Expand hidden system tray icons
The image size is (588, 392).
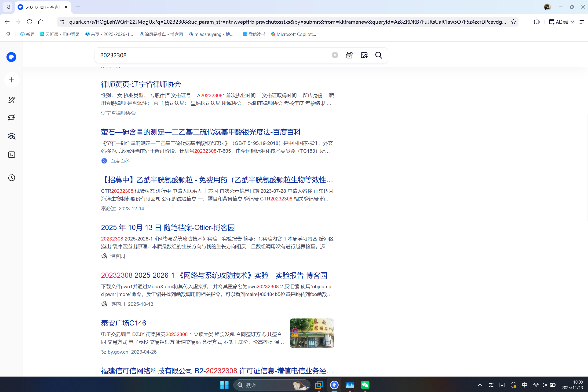[x=480, y=385]
